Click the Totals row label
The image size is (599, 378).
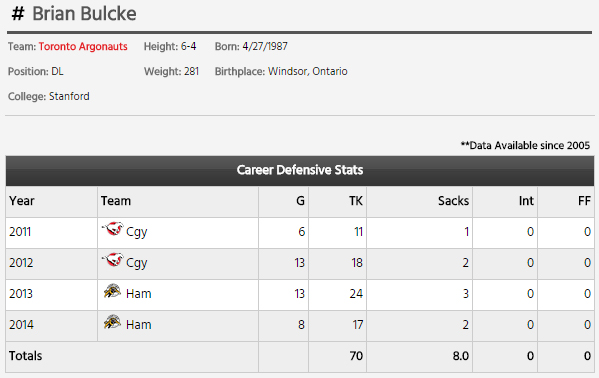26,356
